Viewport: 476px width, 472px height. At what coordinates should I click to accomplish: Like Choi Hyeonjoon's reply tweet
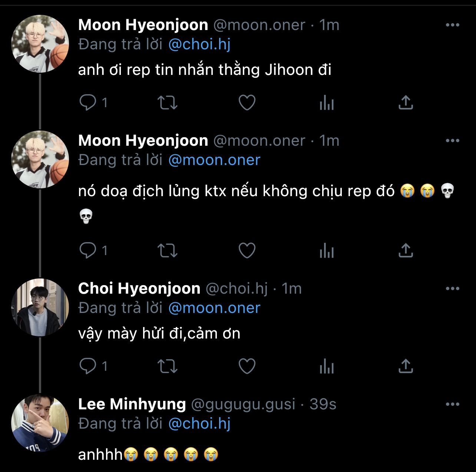[x=247, y=366]
